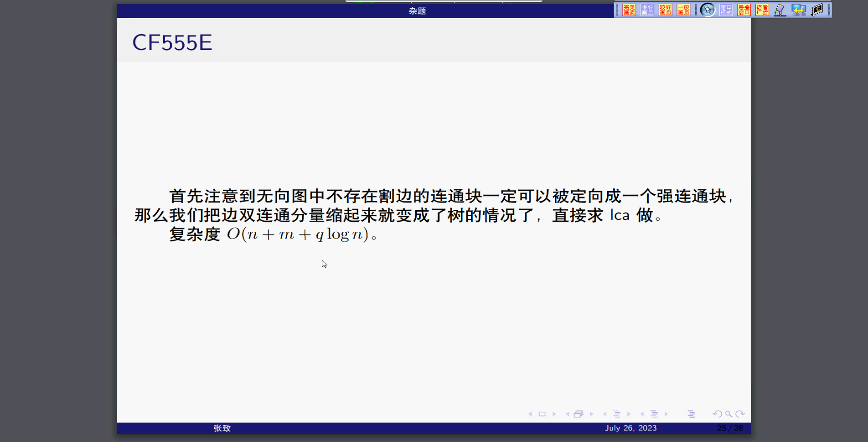Click the page counter 25 / 28
This screenshot has width=868, height=442.
(x=730, y=428)
